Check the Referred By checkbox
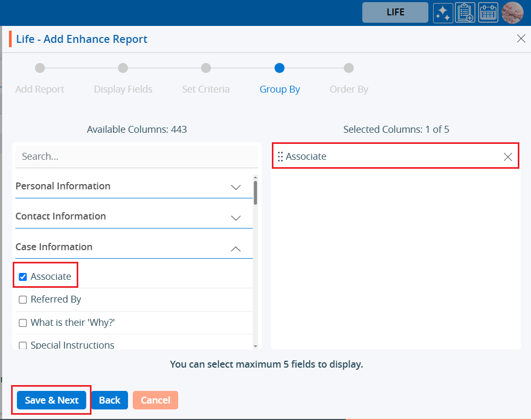Image resolution: width=531 pixels, height=420 pixels. click(x=23, y=300)
